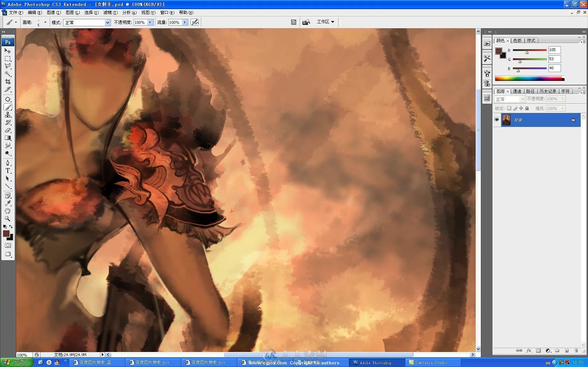
Task: Toggle lock transparent pixels
Action: pyautogui.click(x=509, y=108)
